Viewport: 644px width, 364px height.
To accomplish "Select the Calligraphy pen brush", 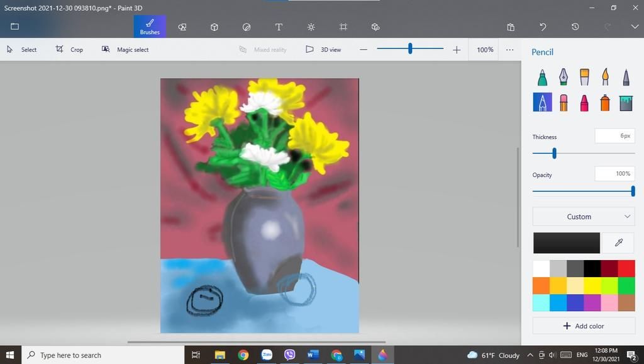I will pyautogui.click(x=563, y=77).
